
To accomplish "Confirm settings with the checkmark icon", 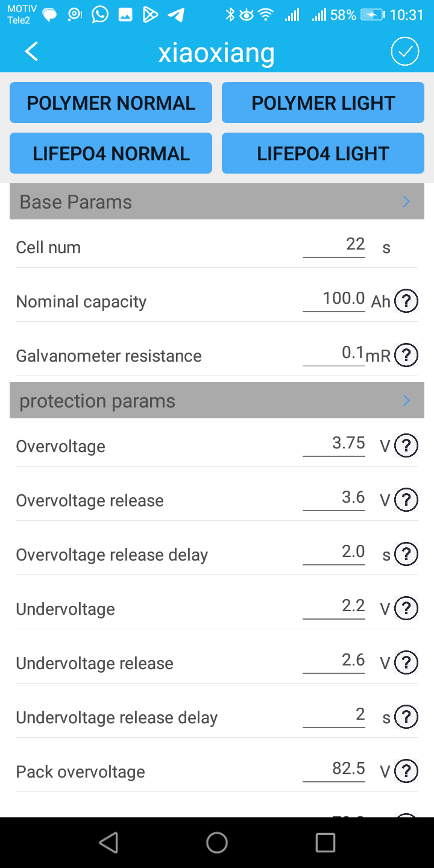I will click(405, 52).
